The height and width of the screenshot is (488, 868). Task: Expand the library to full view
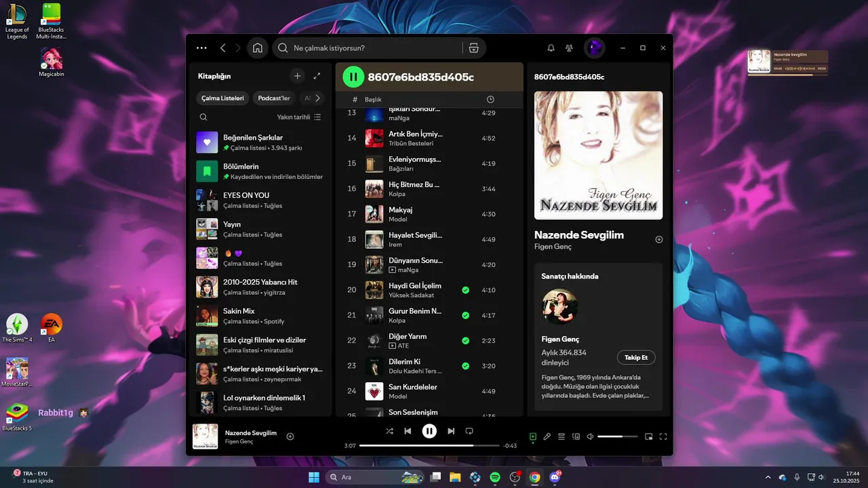coord(317,76)
